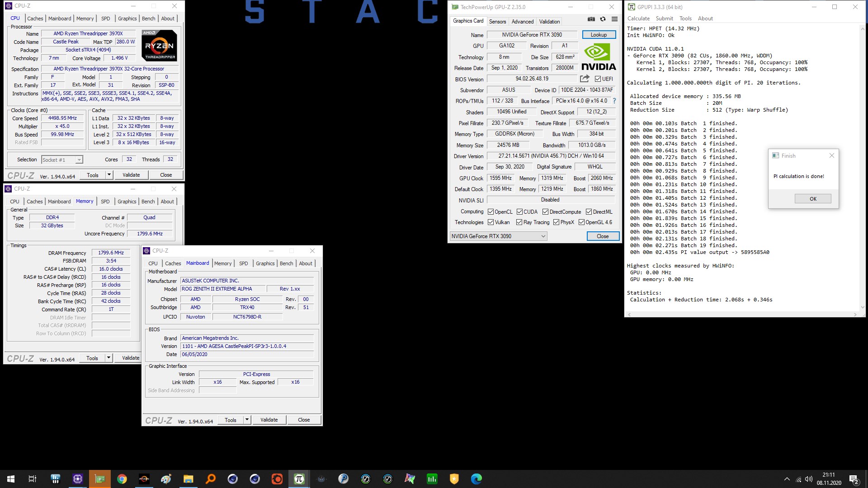The width and height of the screenshot is (868, 488).
Task: Open CPU-Z from the taskbar
Action: (77, 479)
